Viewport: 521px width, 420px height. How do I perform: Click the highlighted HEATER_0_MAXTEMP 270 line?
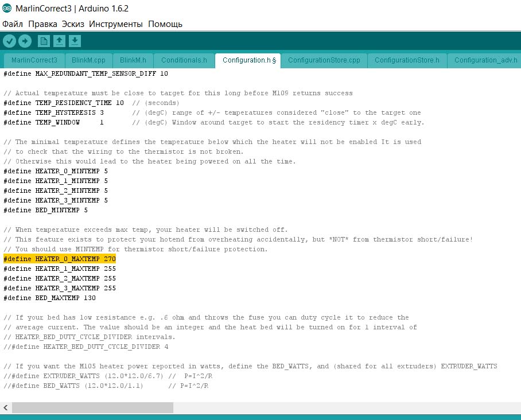[60, 259]
